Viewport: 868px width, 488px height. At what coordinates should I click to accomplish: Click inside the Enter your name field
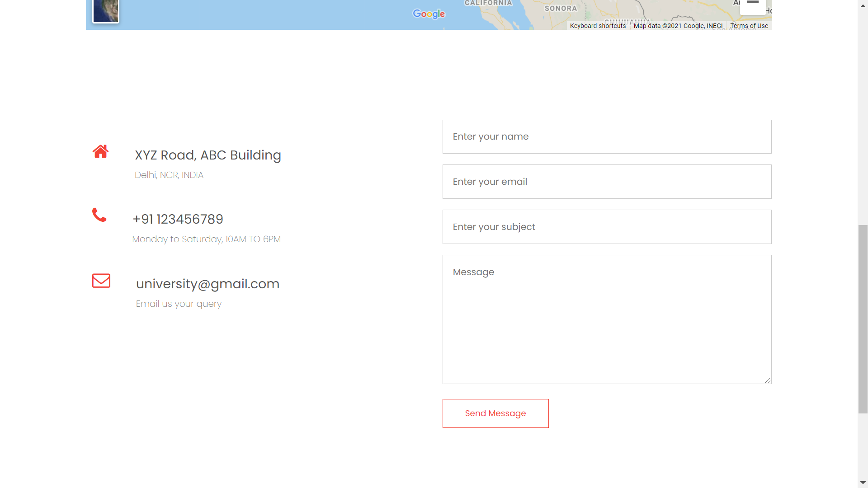coord(607,136)
